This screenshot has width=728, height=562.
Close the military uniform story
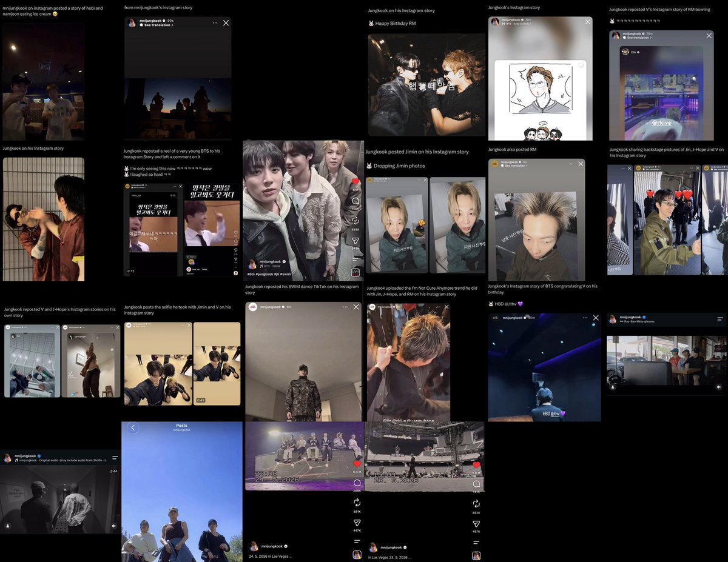(x=356, y=307)
